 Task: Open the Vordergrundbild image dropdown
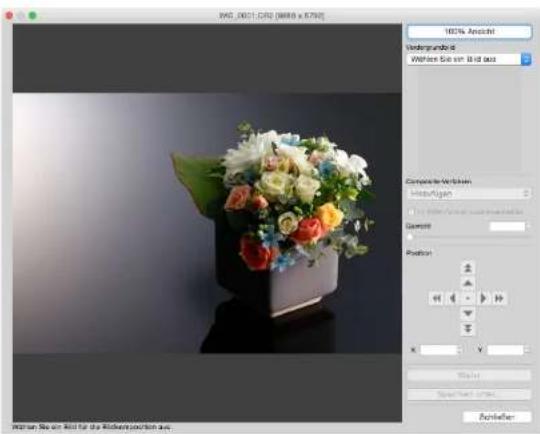tap(469, 59)
